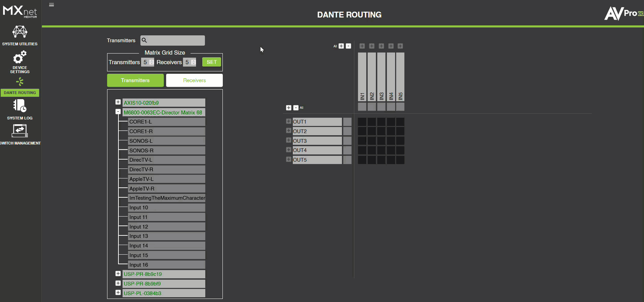Click the Transmitters search input field
This screenshot has height=302, width=644.
(x=176, y=40)
